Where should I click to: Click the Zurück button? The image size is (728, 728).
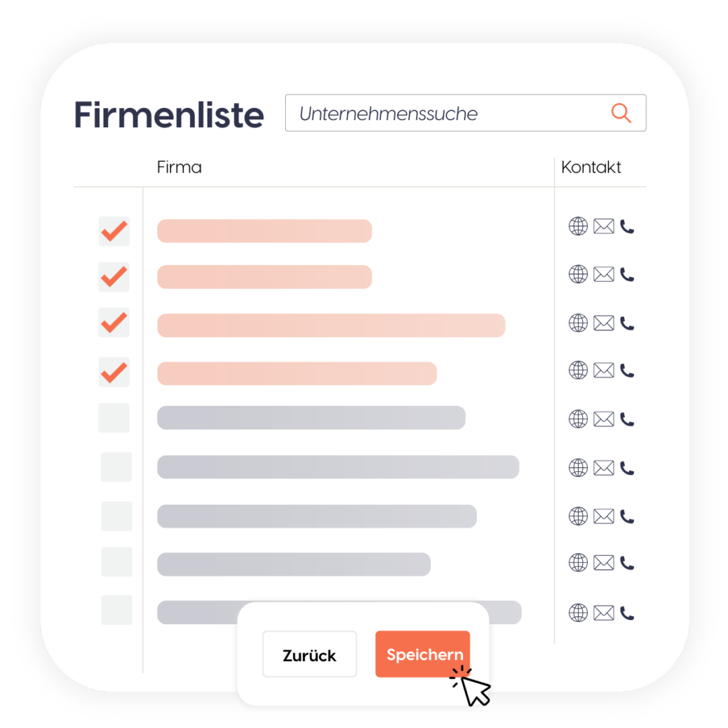click(x=309, y=655)
